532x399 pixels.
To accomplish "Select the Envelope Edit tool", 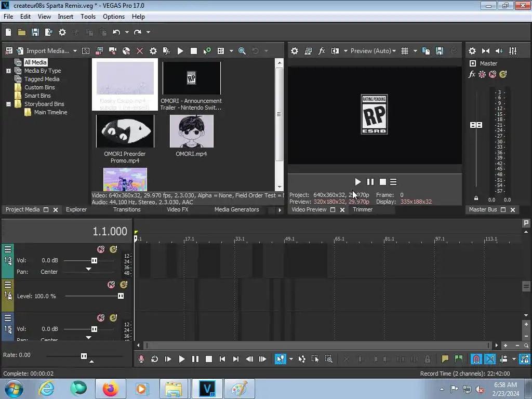I will tap(302, 359).
